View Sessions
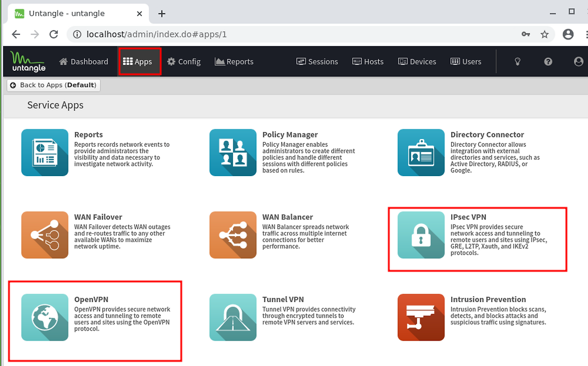 coord(317,62)
